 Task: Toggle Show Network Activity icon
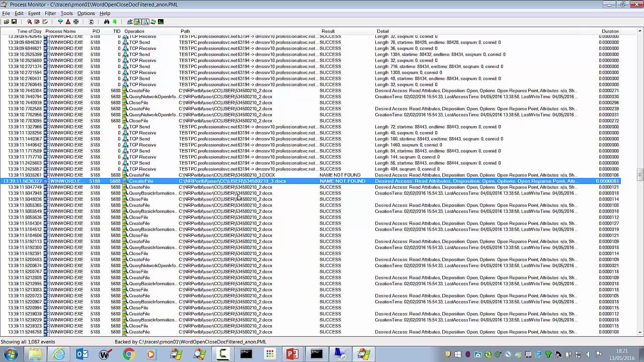click(x=145, y=22)
